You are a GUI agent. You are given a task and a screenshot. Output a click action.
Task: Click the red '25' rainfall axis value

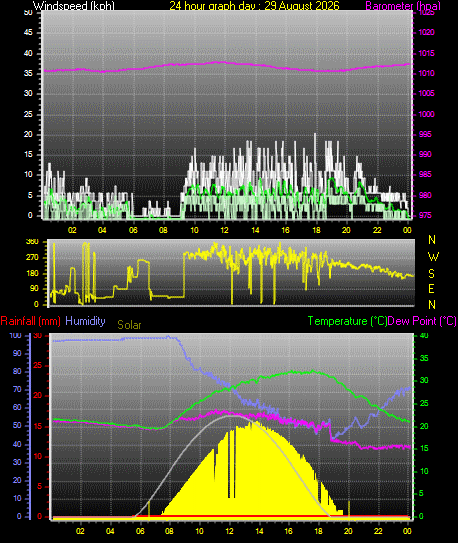[x=37, y=365]
